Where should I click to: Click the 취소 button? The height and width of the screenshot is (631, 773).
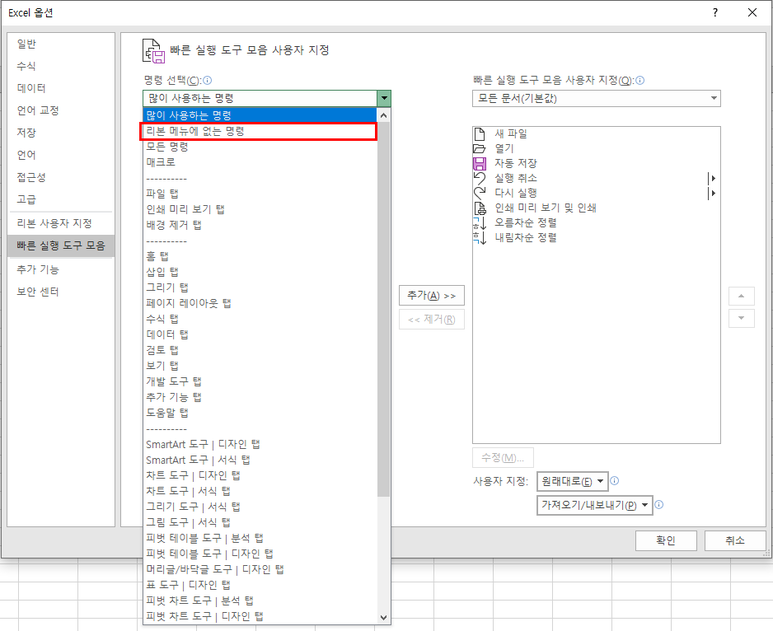pyautogui.click(x=735, y=541)
